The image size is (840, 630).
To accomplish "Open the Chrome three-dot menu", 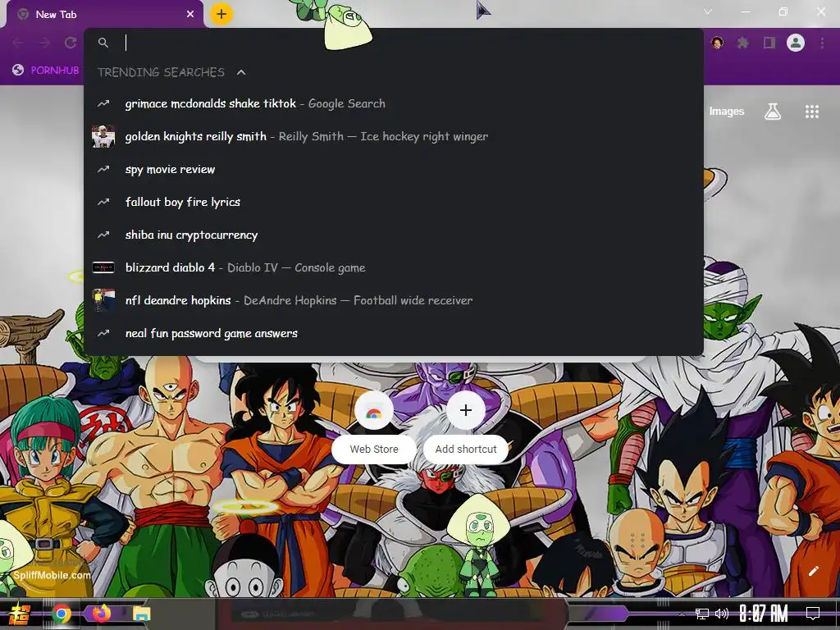I will [822, 43].
